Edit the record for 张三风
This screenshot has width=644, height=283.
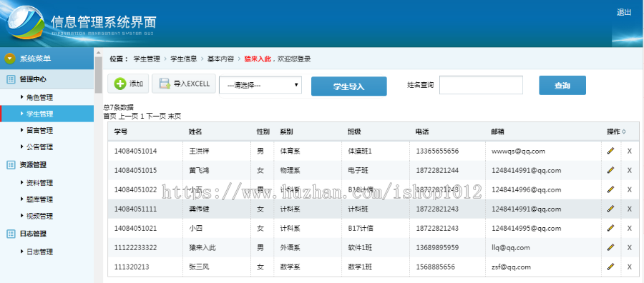611,266
